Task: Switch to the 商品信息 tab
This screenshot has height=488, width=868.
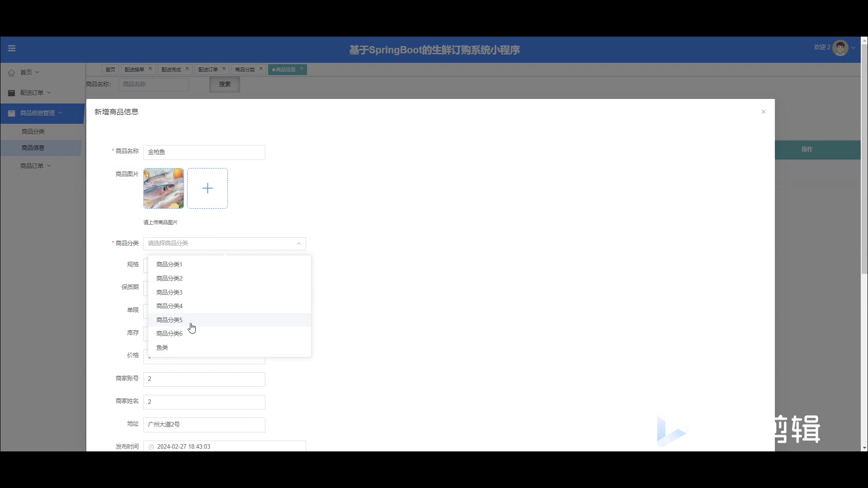Action: (283, 70)
